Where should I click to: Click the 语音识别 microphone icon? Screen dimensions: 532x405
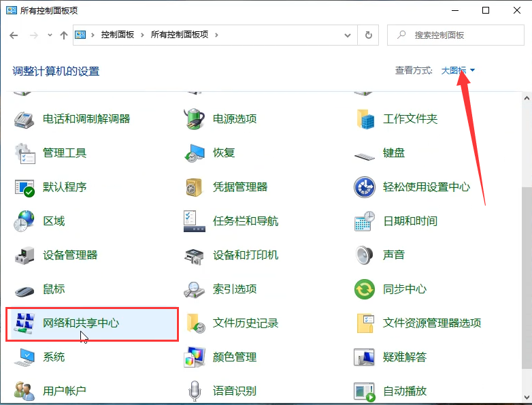(195, 391)
